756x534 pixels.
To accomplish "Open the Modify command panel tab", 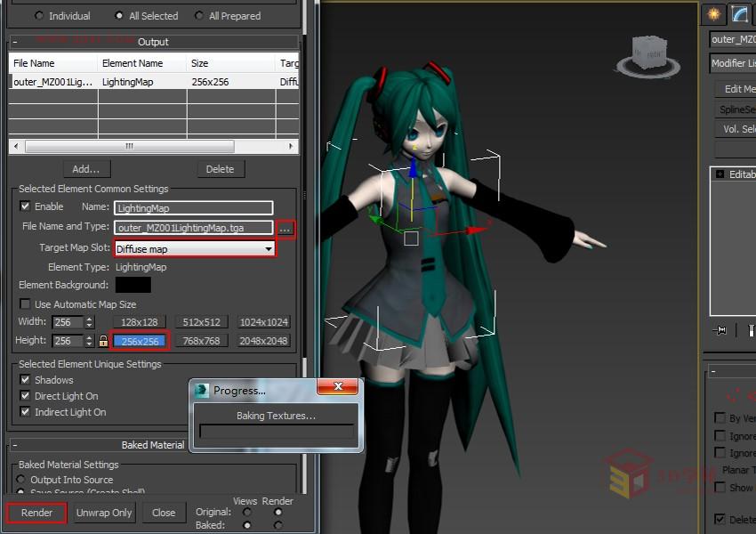I will [738, 13].
